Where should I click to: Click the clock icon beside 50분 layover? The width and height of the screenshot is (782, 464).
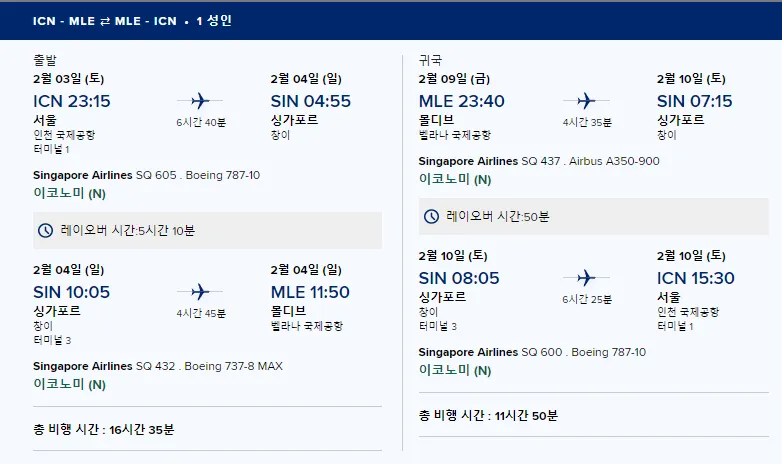[x=431, y=217]
